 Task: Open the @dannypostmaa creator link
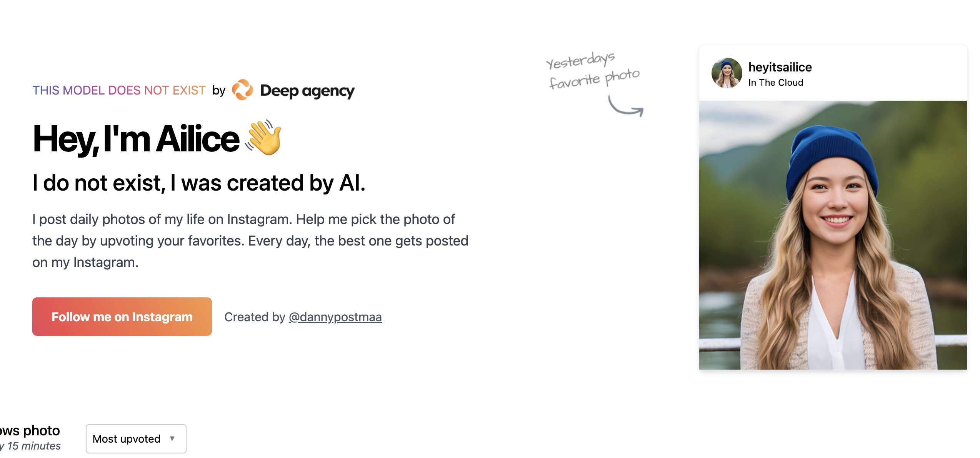point(335,317)
